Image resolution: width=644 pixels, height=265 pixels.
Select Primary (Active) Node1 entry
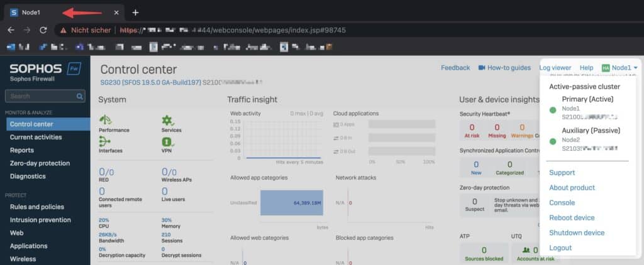click(587, 108)
